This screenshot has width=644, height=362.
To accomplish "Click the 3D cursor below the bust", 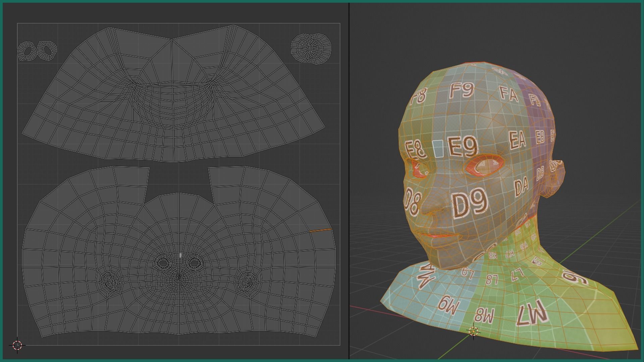I will pos(473,331).
